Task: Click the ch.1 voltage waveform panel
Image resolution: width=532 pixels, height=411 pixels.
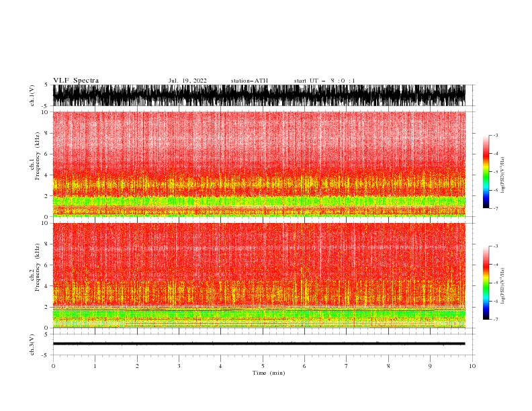Action: 259,95
